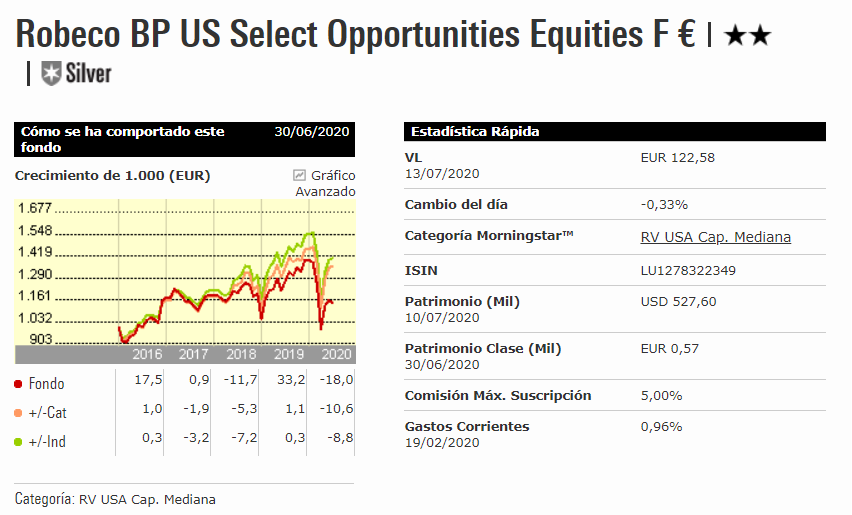Screen dimensions: 852x515
Task: Click the Gráfico Avanzado chart icon
Action: 300,175
